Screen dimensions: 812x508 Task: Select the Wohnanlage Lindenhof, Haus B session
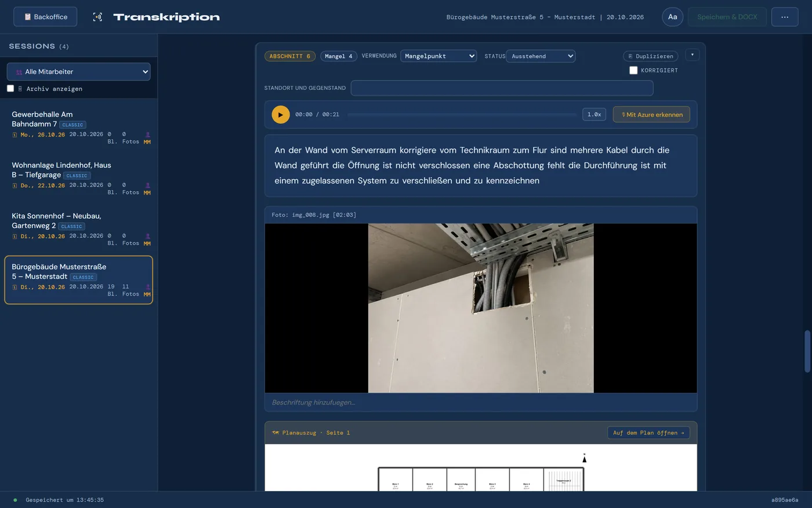(x=78, y=179)
